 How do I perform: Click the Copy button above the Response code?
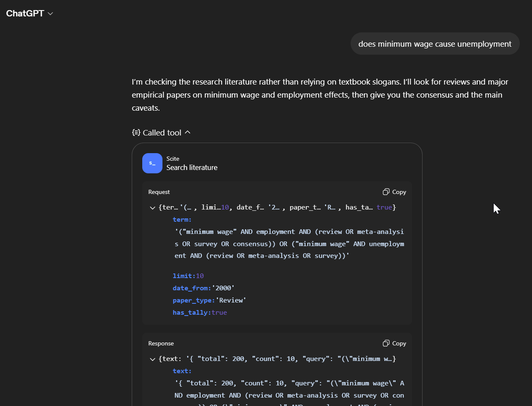coord(394,343)
